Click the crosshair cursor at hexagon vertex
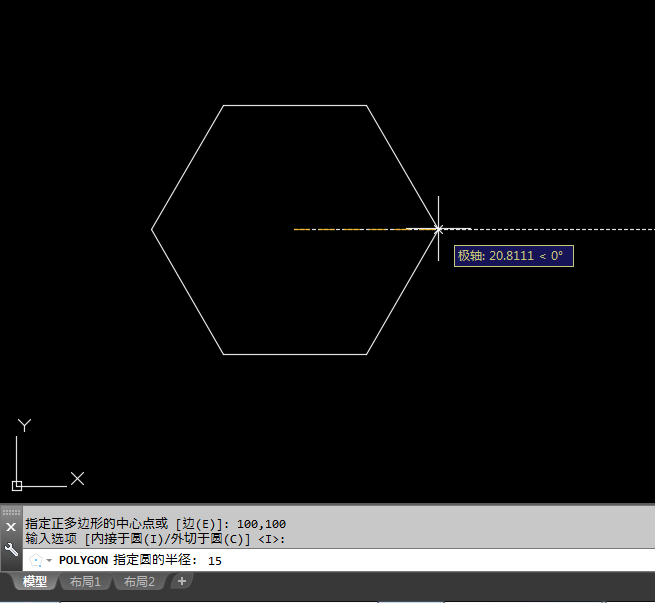The width and height of the screenshot is (655, 603). tap(438, 229)
